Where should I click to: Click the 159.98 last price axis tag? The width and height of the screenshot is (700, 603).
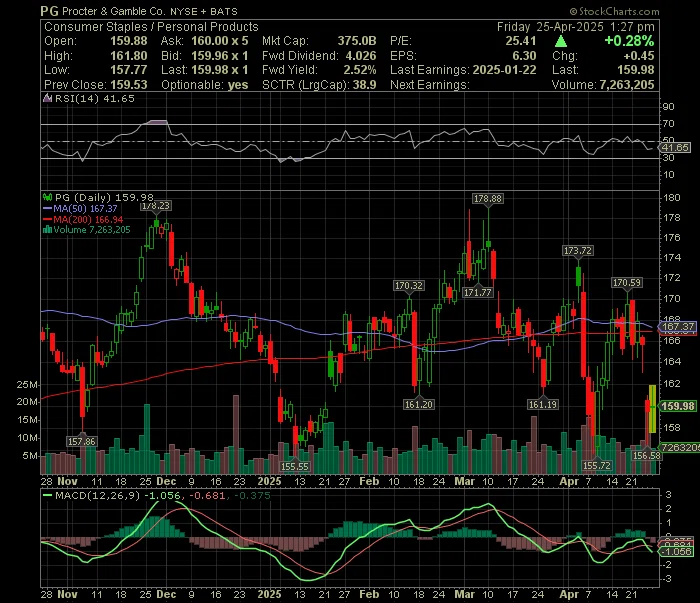click(x=677, y=406)
